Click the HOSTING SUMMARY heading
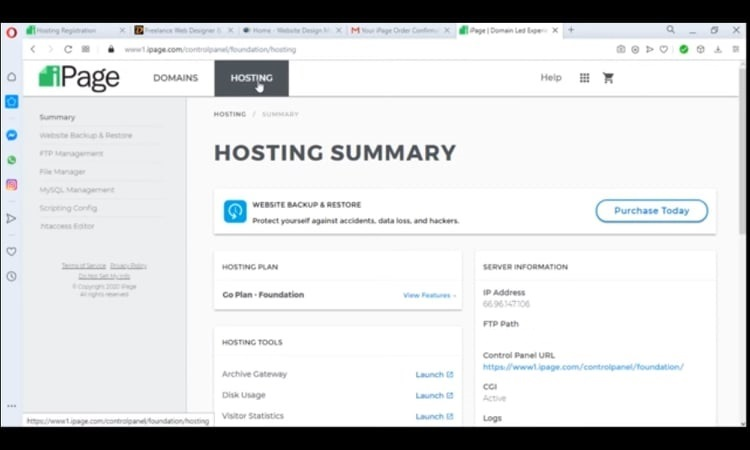750x450 pixels. [x=335, y=153]
